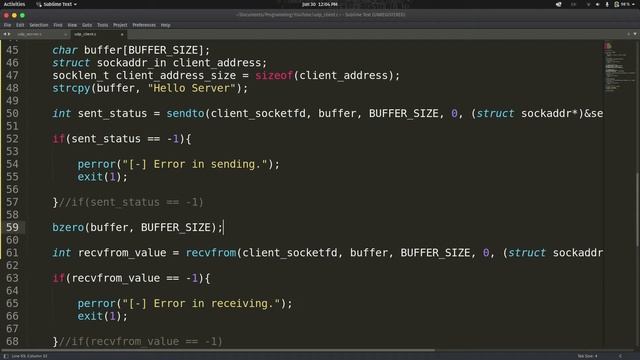Click the Line 59 column status text

click(29, 356)
